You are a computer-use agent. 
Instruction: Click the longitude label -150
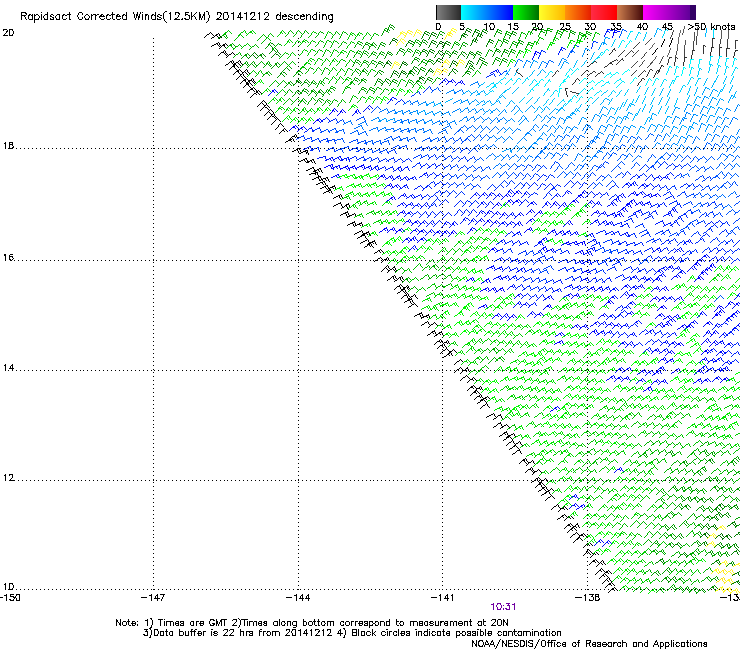[9, 598]
